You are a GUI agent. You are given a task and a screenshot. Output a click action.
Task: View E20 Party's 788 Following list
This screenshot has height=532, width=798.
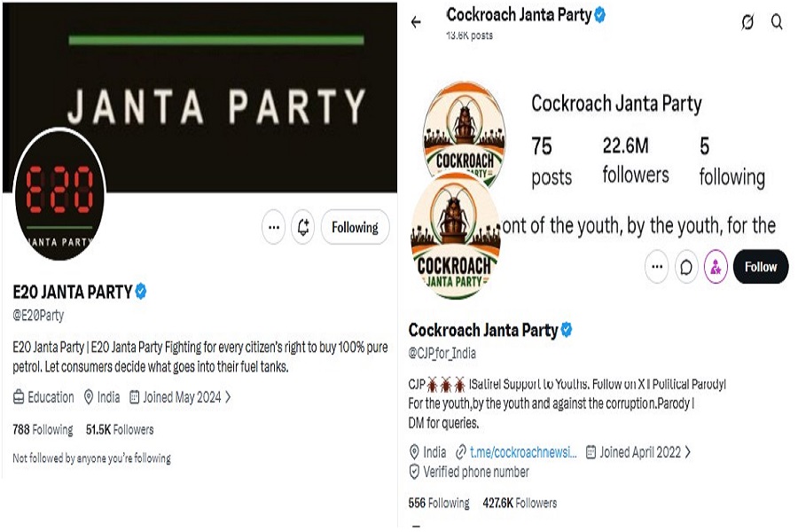click(x=43, y=430)
